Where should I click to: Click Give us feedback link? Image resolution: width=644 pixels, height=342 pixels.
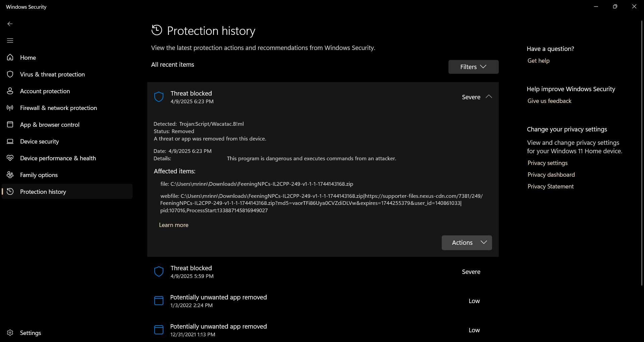pyautogui.click(x=549, y=101)
